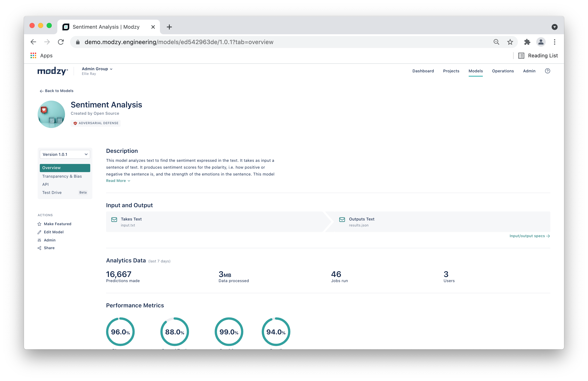Expand description with Read More
The image size is (588, 381).
click(118, 181)
